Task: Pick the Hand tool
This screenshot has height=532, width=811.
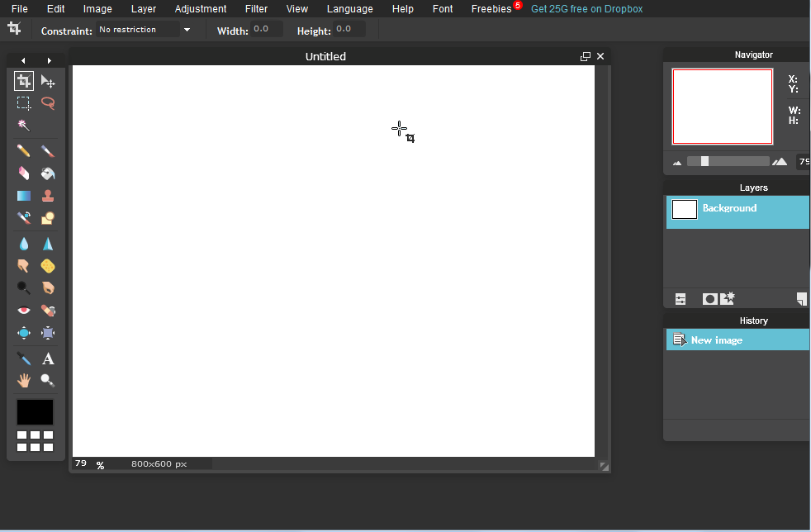Action: pos(24,381)
